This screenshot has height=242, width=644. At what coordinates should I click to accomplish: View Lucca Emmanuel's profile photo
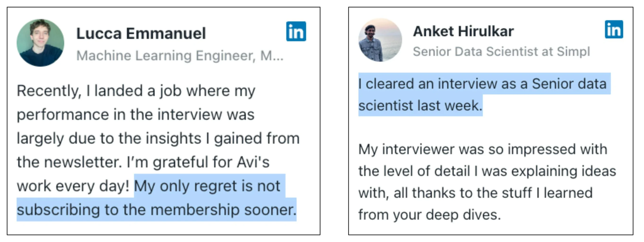pyautogui.click(x=40, y=43)
